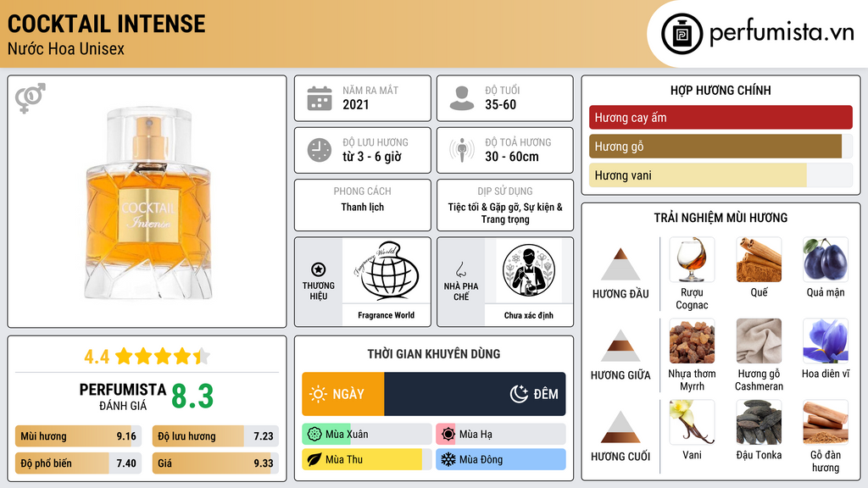Click the Fragrance World brand name label
This screenshot has height=488, width=868.
(x=387, y=315)
